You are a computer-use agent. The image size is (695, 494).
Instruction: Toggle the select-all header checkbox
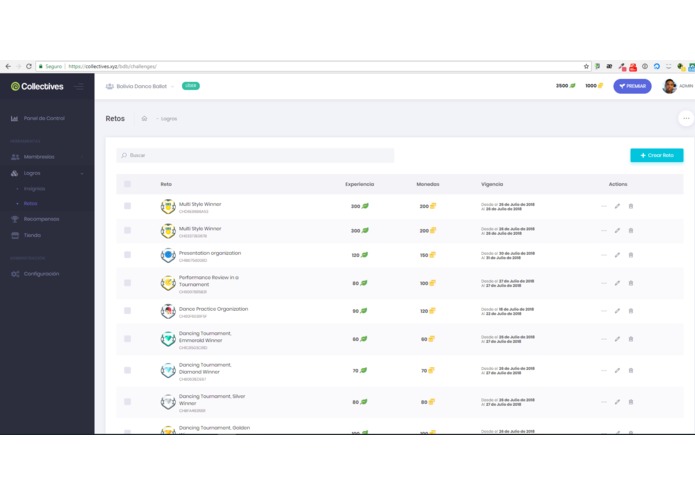tap(127, 184)
